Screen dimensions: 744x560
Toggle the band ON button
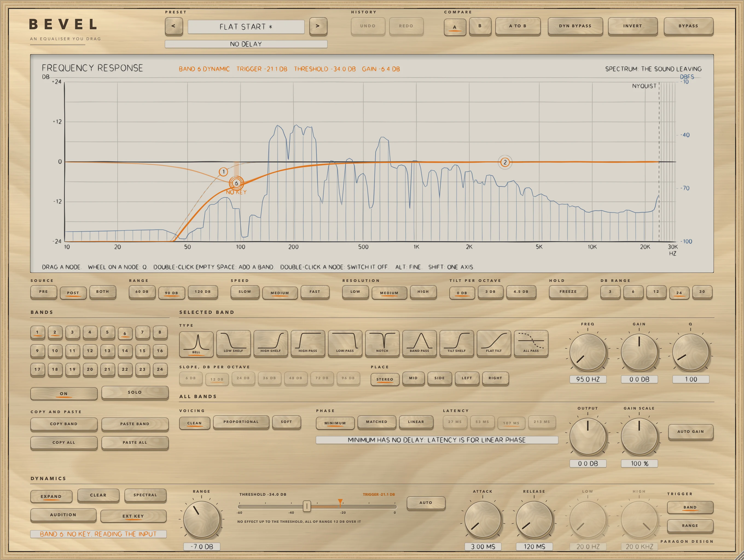64,393
